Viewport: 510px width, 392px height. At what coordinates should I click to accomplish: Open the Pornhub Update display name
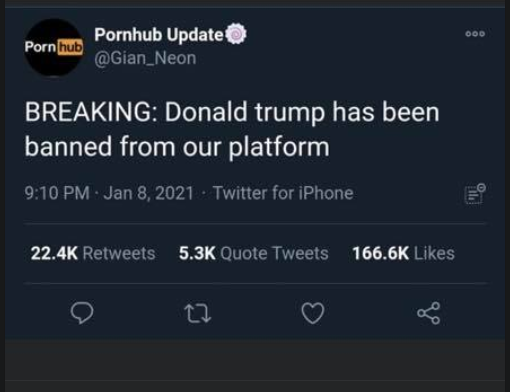click(159, 34)
